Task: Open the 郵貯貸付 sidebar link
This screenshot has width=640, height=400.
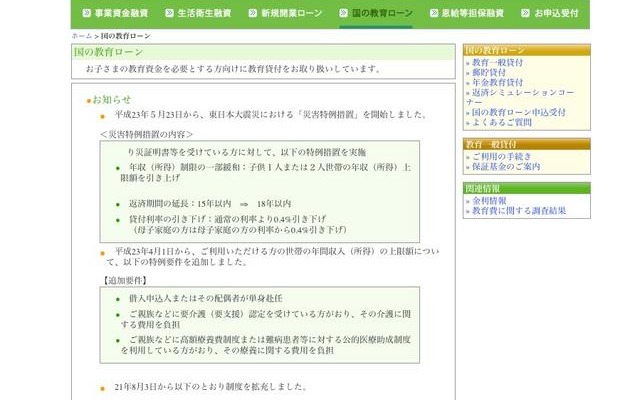Action: tap(489, 72)
